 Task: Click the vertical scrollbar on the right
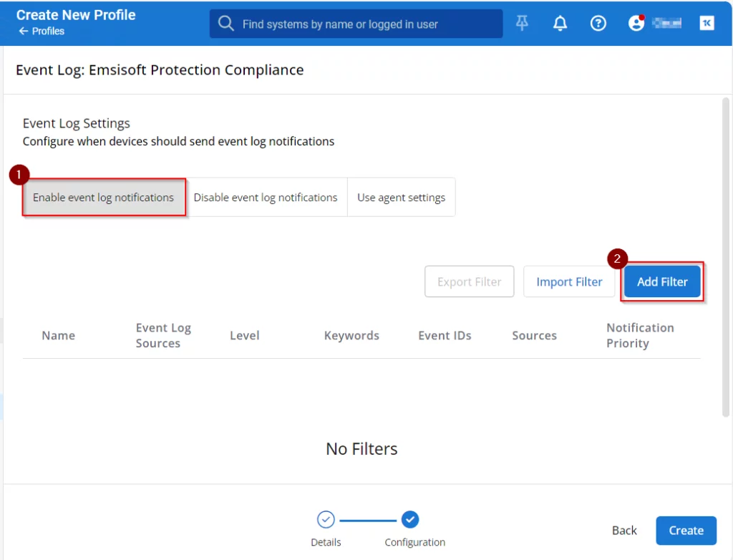pyautogui.click(x=726, y=258)
